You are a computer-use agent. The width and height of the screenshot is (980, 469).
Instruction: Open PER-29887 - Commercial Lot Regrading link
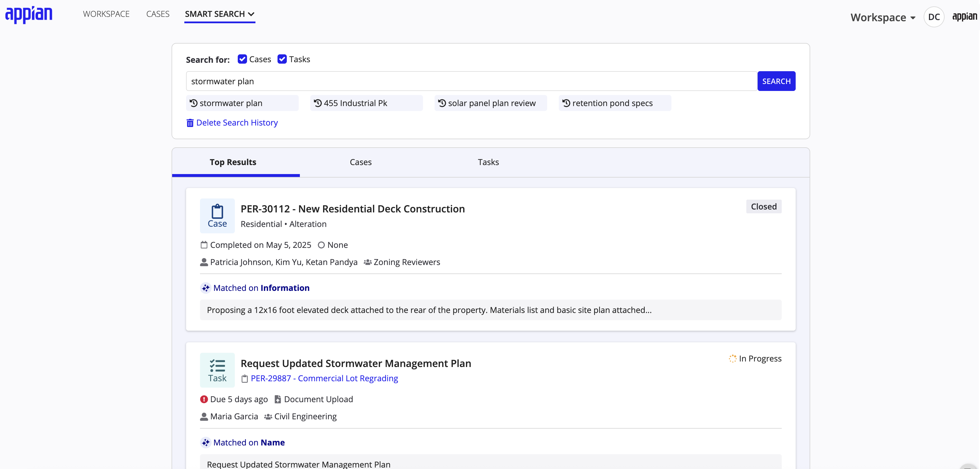coord(324,379)
